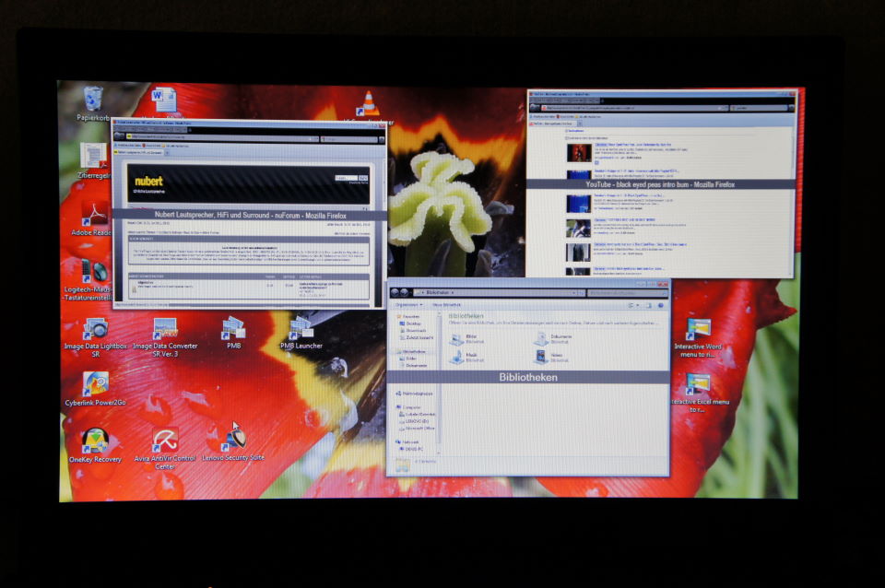Open the Papierkorb recycle bin icon
Viewport: 885px width, 588px height.
click(x=93, y=100)
